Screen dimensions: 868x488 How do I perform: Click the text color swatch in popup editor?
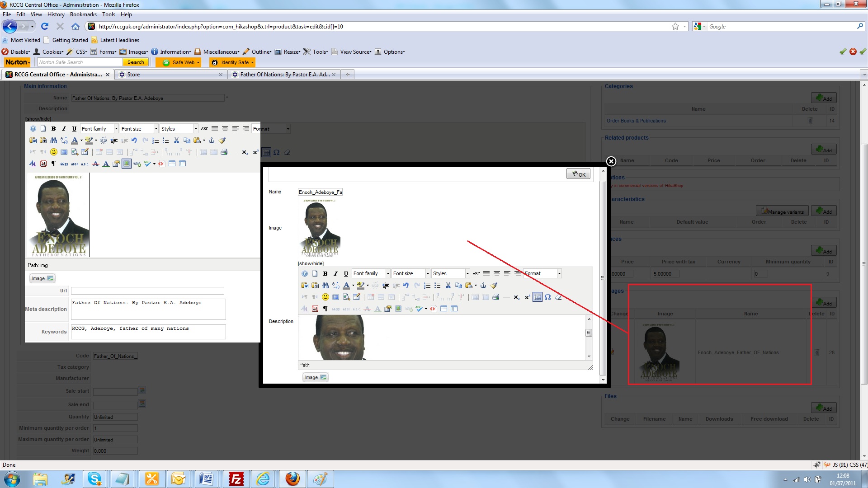(346, 286)
